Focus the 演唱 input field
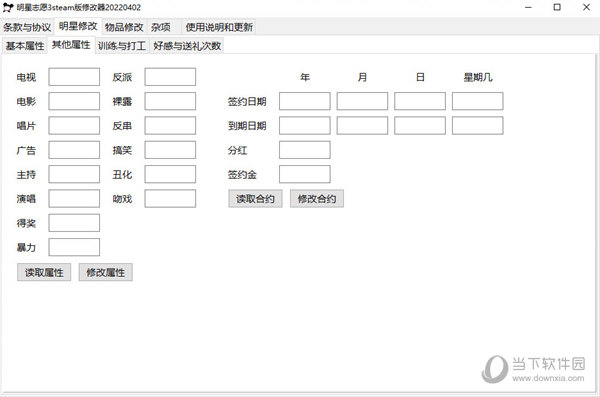 (x=74, y=198)
